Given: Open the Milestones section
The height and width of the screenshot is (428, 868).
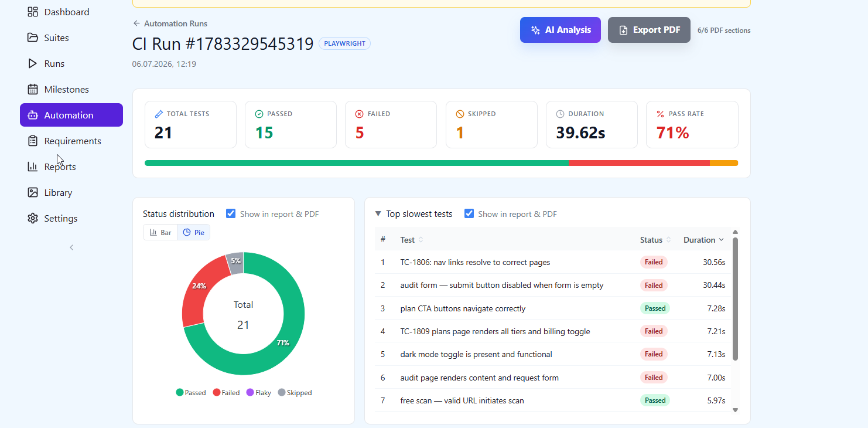Looking at the screenshot, I should pyautogui.click(x=71, y=89).
